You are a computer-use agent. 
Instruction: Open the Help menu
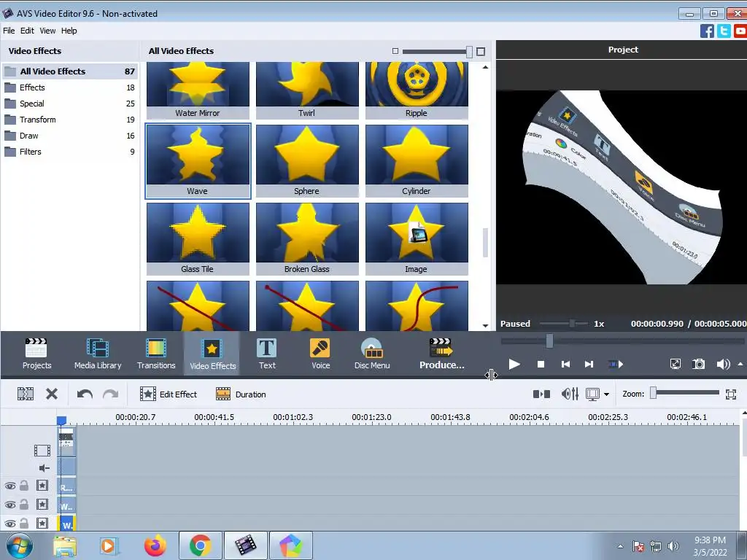coord(69,31)
